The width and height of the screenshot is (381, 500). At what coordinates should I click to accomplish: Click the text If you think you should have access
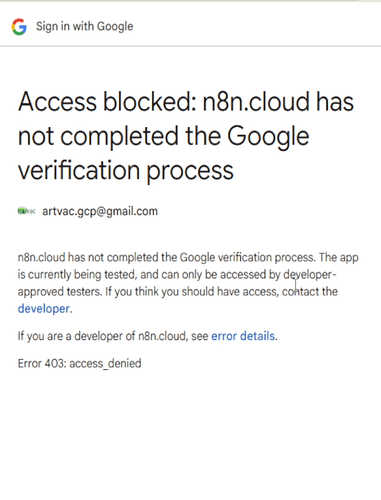pos(192,292)
